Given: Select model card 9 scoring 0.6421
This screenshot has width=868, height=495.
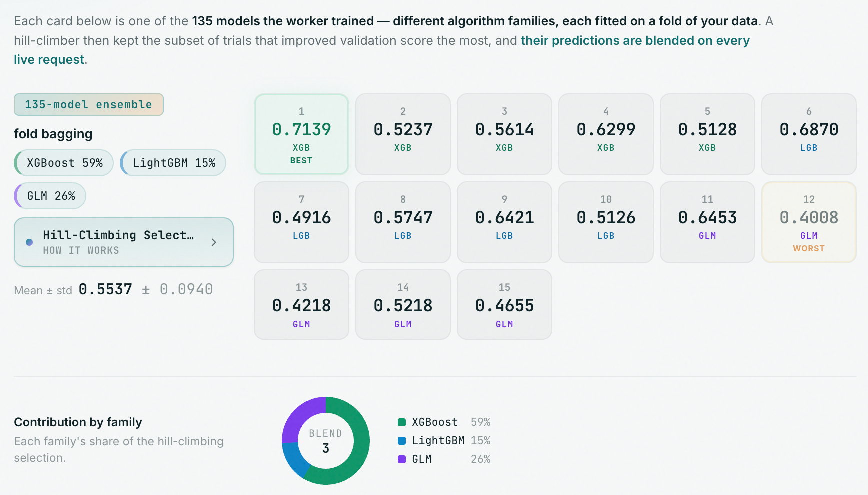Looking at the screenshot, I should (x=504, y=222).
